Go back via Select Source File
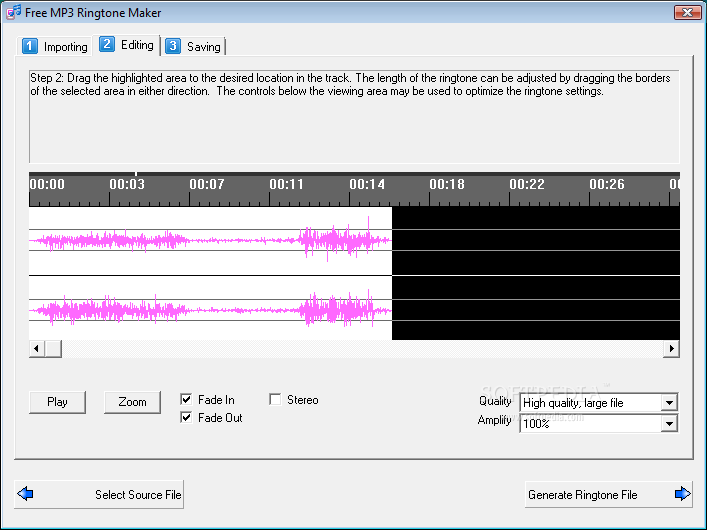The height and width of the screenshot is (530, 707). [99, 494]
